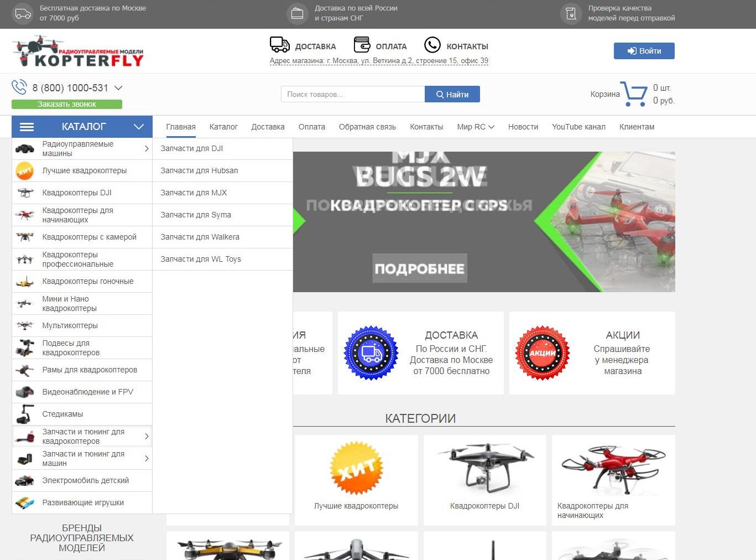Open Обратная связь page
Screen dimensions: 756x560
pos(367,127)
